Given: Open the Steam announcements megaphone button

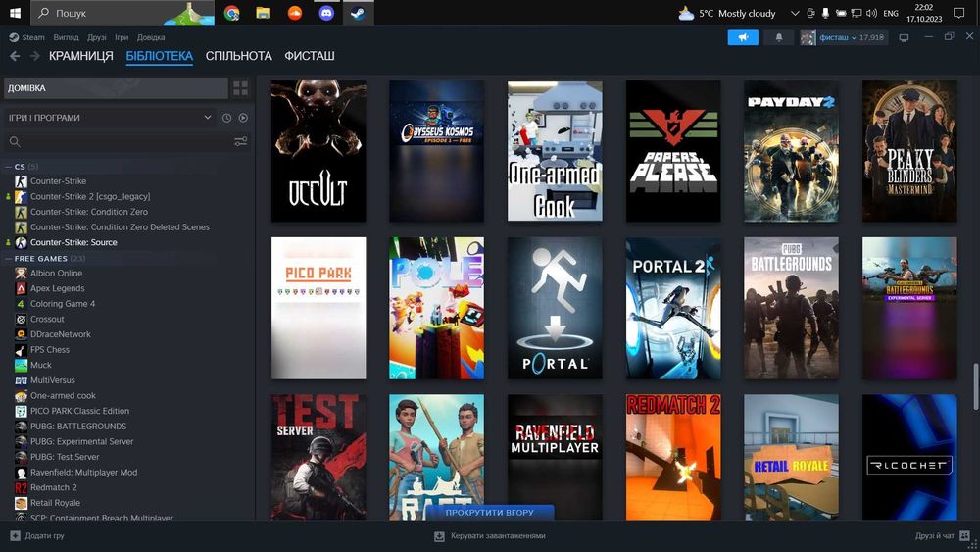Looking at the screenshot, I should point(743,37).
